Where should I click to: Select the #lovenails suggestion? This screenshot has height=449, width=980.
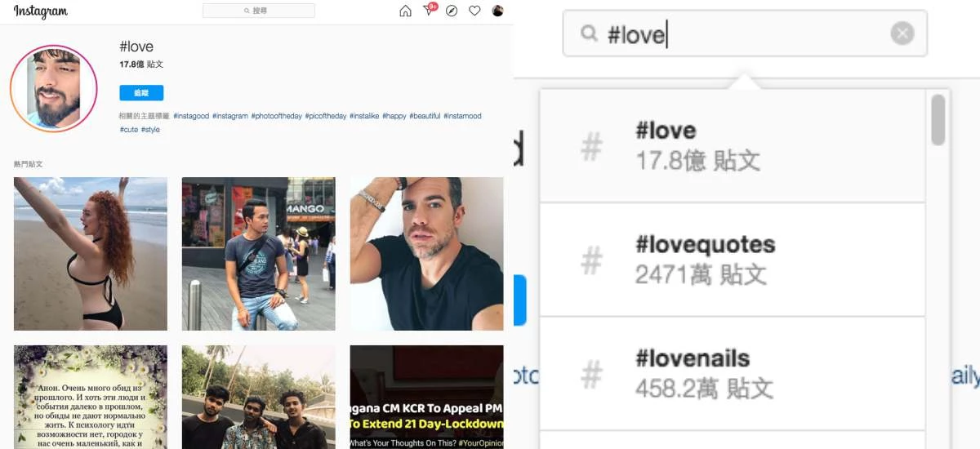pyautogui.click(x=733, y=373)
